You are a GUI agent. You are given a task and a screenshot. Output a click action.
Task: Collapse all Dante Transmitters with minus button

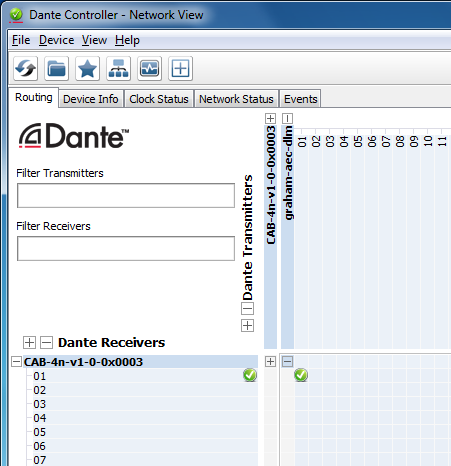(247, 309)
